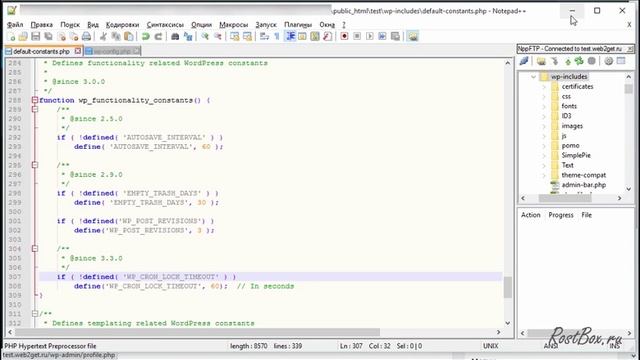Open the Макросы menu
Viewport: 640px width, 360px height.
pos(233,24)
